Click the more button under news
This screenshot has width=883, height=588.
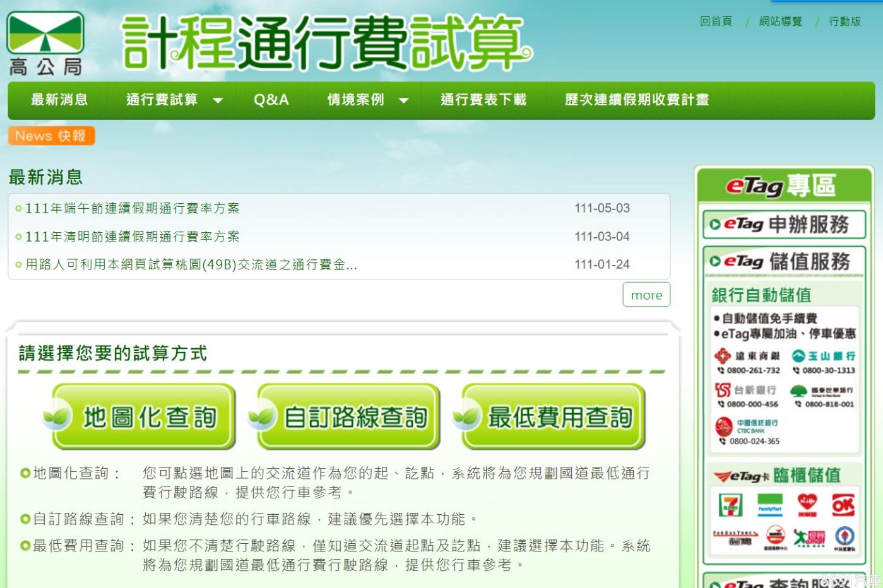pyautogui.click(x=646, y=295)
